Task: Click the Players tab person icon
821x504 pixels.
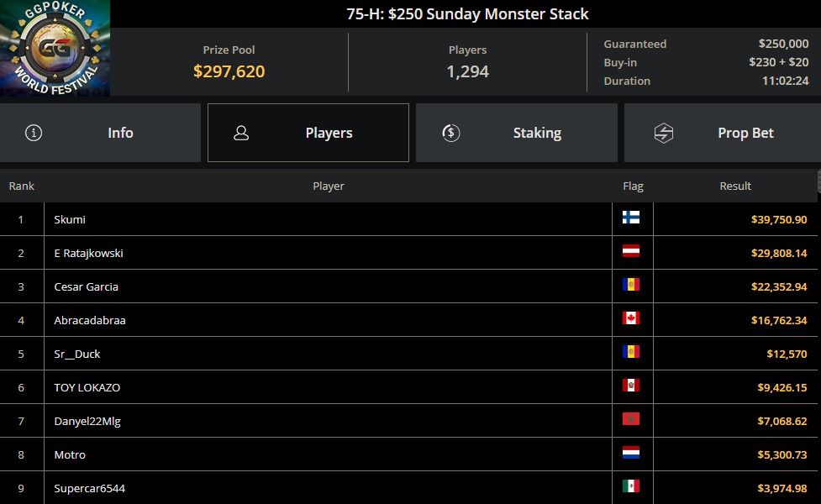Action: click(241, 133)
